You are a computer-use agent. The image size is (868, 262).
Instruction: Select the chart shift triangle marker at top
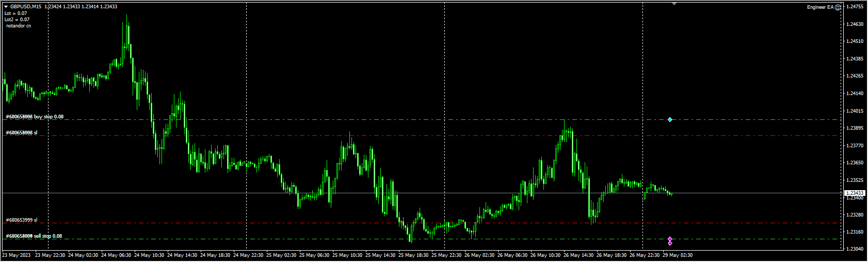coord(674,4)
